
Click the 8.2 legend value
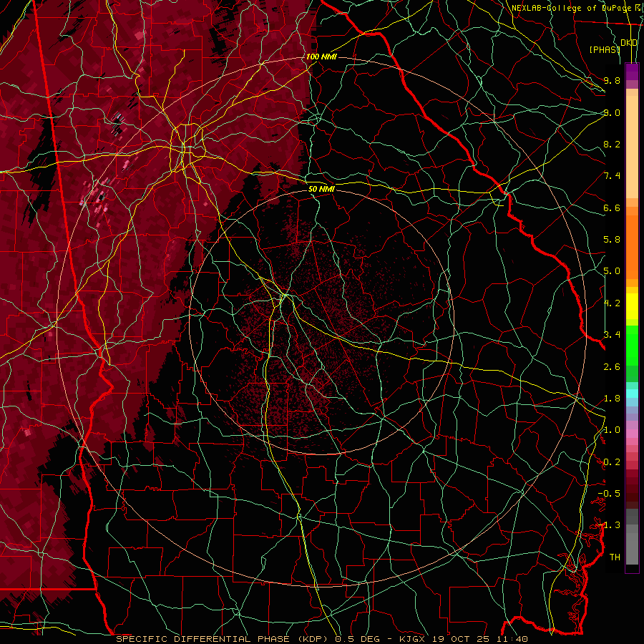tap(612, 144)
